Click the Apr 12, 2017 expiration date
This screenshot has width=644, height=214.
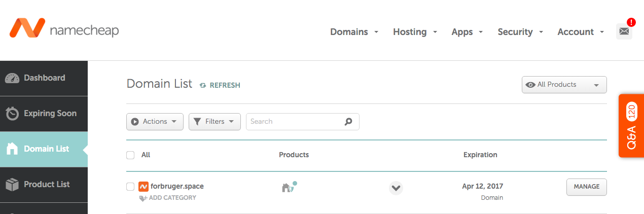(483, 186)
